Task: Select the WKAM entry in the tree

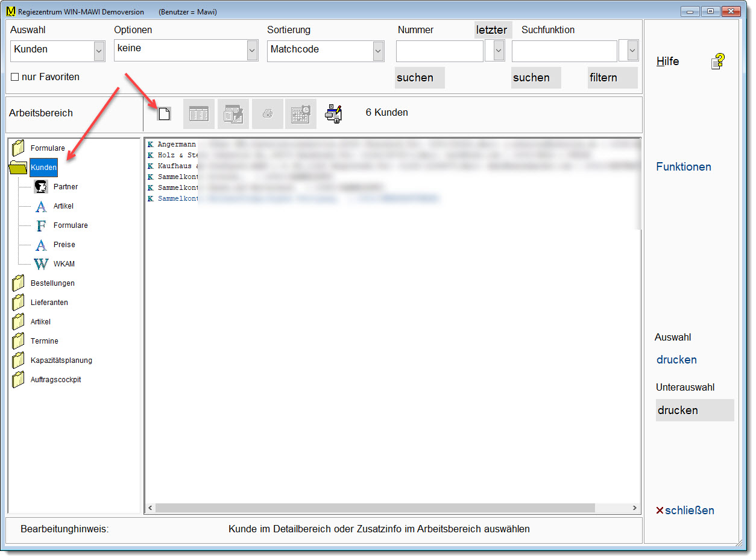Action: point(64,264)
